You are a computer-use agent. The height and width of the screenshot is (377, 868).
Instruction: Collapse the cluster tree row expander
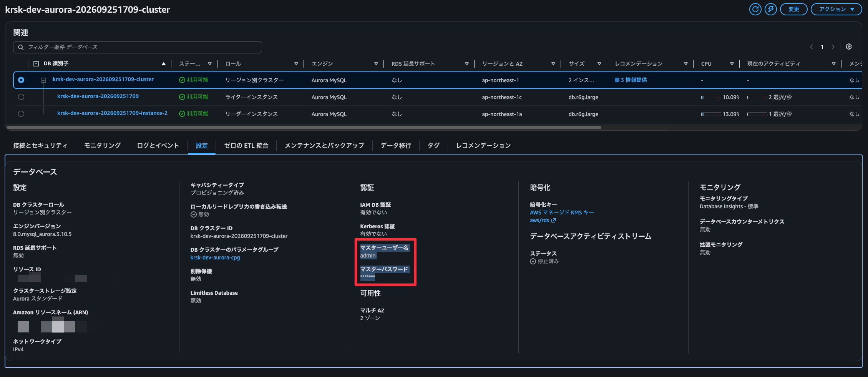click(x=43, y=80)
